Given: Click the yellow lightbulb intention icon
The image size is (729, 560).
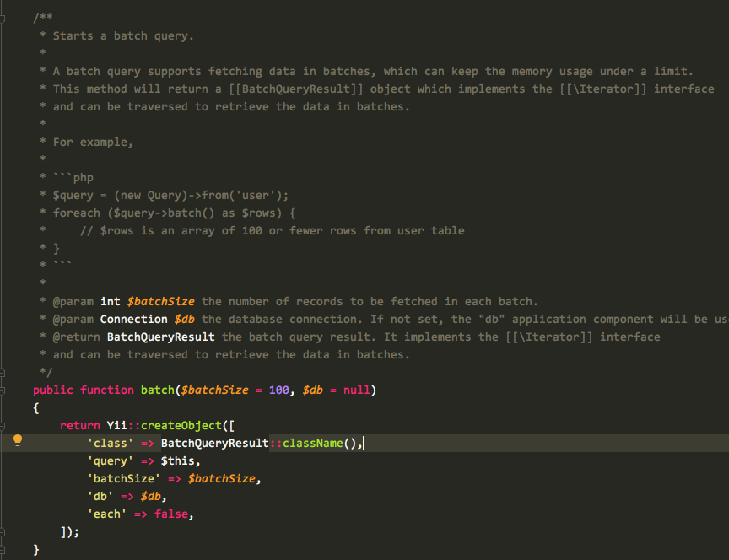Looking at the screenshot, I should [x=18, y=440].
